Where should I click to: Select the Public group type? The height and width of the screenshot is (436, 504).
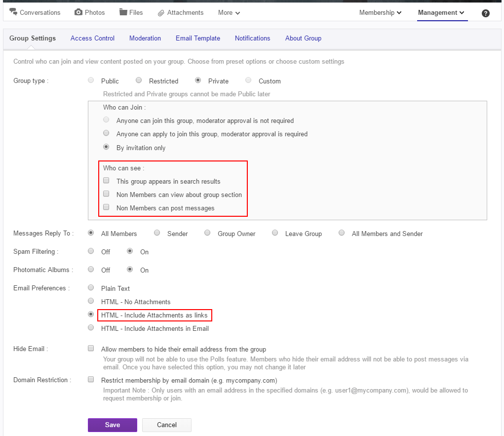pyautogui.click(x=90, y=79)
